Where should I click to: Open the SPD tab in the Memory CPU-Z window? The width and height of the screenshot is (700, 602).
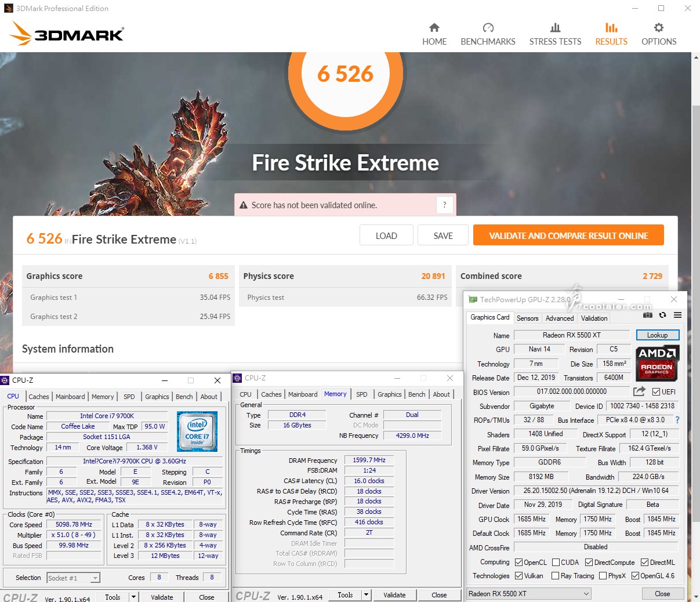362,394
